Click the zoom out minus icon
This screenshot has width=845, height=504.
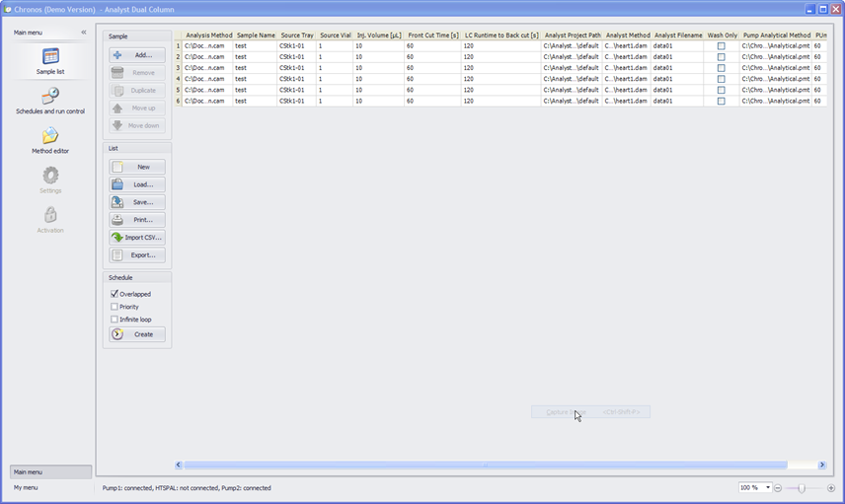(x=778, y=488)
